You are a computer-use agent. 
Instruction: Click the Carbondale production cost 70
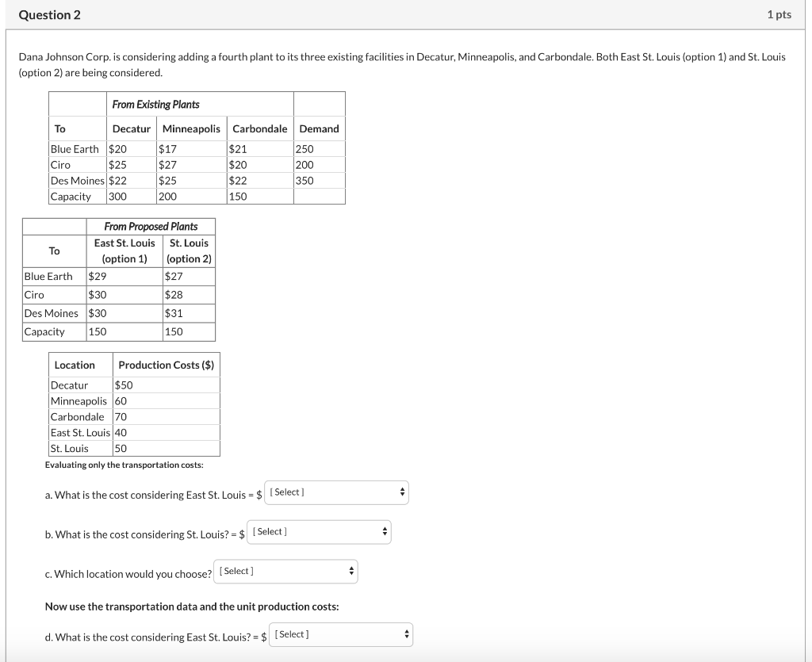pyautogui.click(x=121, y=417)
